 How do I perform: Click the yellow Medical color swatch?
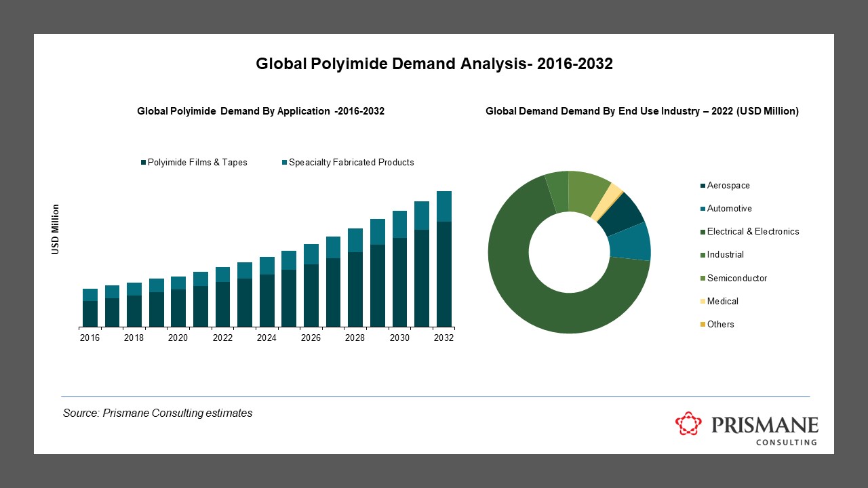[x=702, y=301]
